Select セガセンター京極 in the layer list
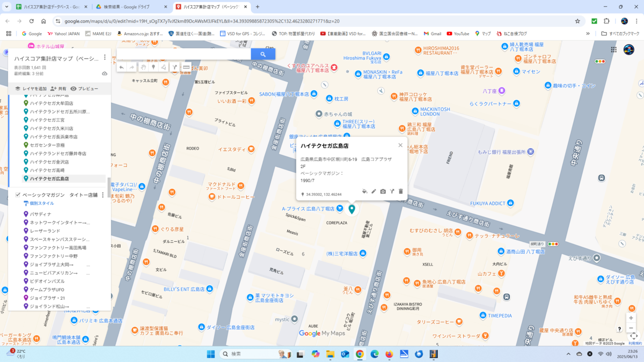 pos(47,145)
